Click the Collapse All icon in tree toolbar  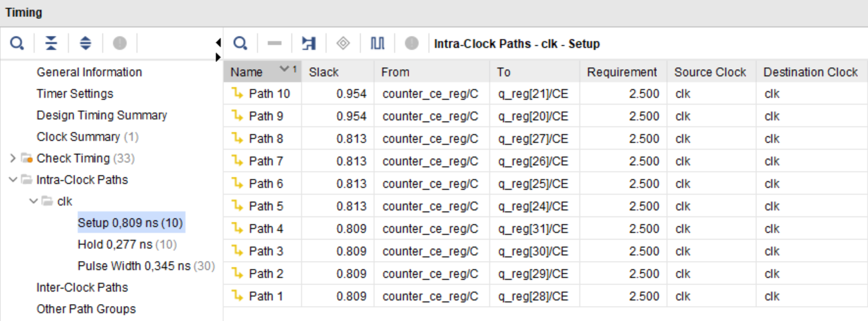point(52,43)
